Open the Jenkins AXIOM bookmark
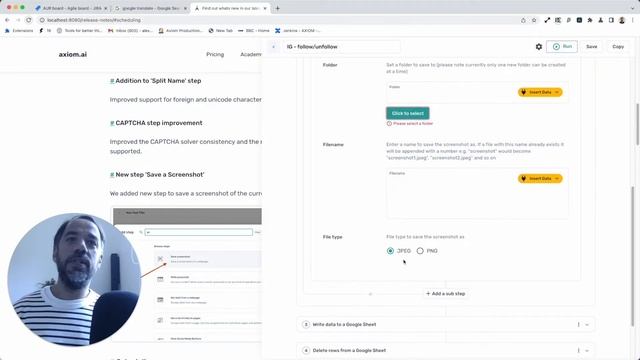 (298, 31)
